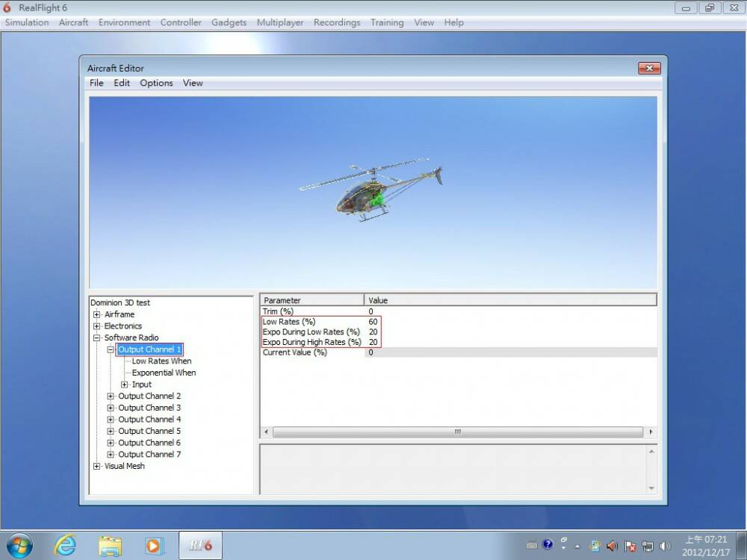Click horizontal scrollbar left arrow
This screenshot has height=560, width=747.
(x=267, y=432)
